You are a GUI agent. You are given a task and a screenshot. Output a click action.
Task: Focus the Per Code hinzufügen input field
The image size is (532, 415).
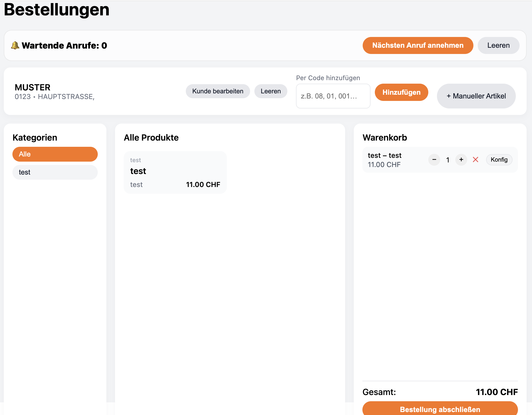(333, 96)
